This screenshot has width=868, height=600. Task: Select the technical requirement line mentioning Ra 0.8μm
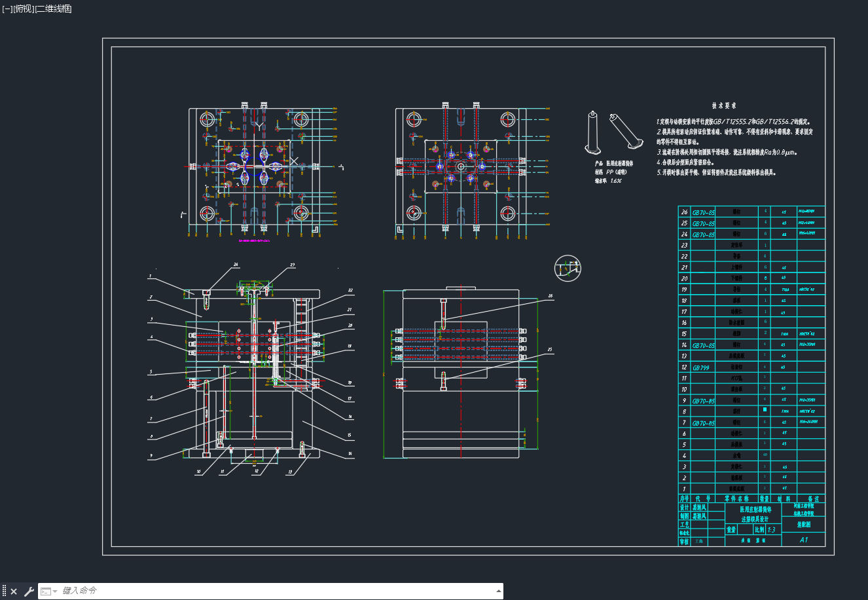(727, 152)
